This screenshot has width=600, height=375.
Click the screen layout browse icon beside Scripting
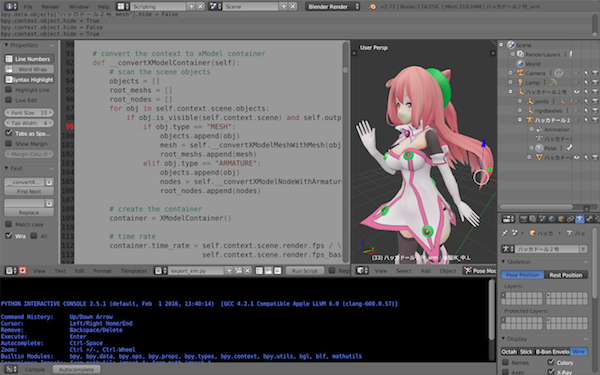point(122,7)
